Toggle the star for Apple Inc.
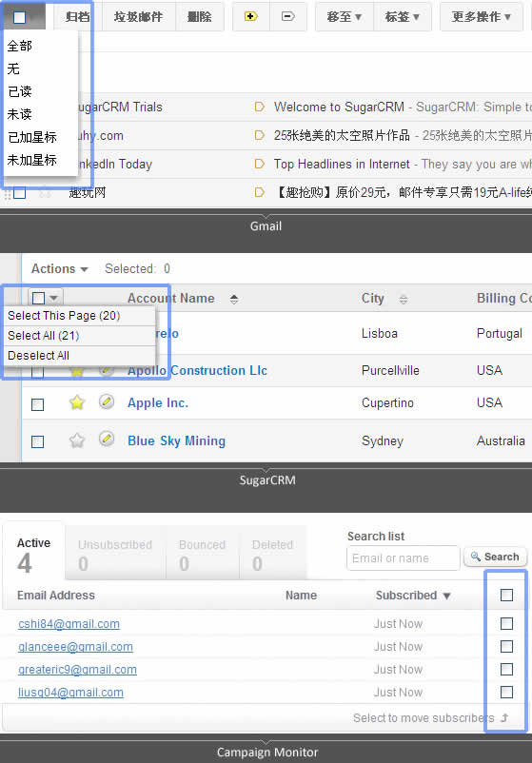This screenshot has height=763, width=532. point(77,402)
